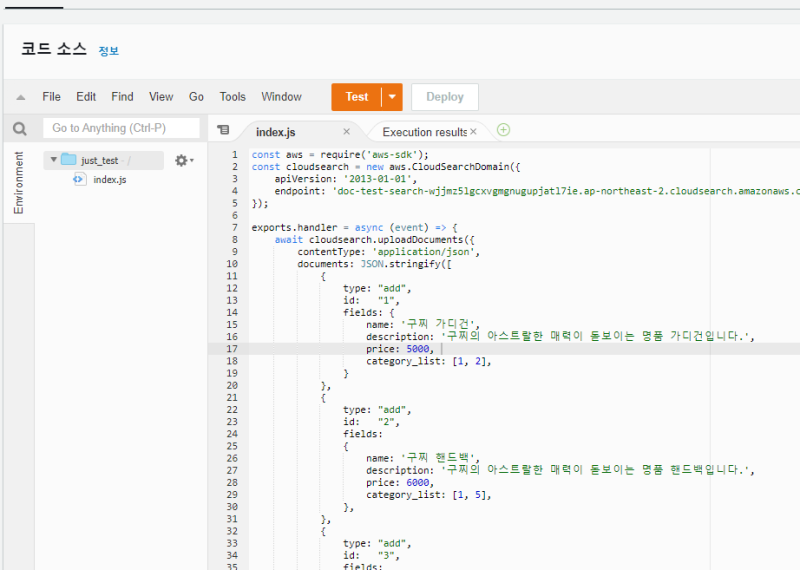Viewport: 800px width, 570px height.
Task: Open the File menu
Action: click(x=51, y=97)
